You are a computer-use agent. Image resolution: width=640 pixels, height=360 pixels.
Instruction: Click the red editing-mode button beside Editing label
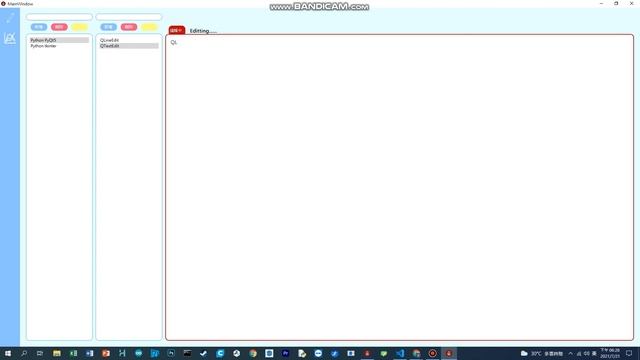177,30
